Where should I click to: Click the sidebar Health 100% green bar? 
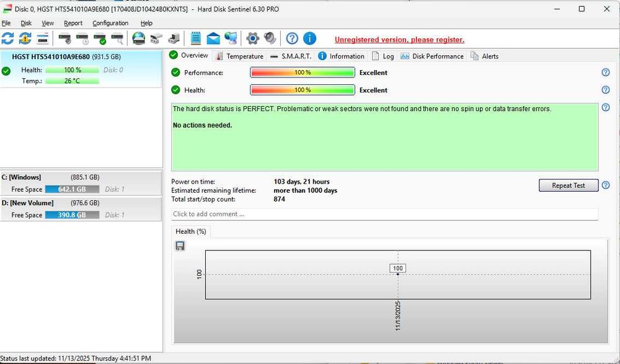coord(72,70)
